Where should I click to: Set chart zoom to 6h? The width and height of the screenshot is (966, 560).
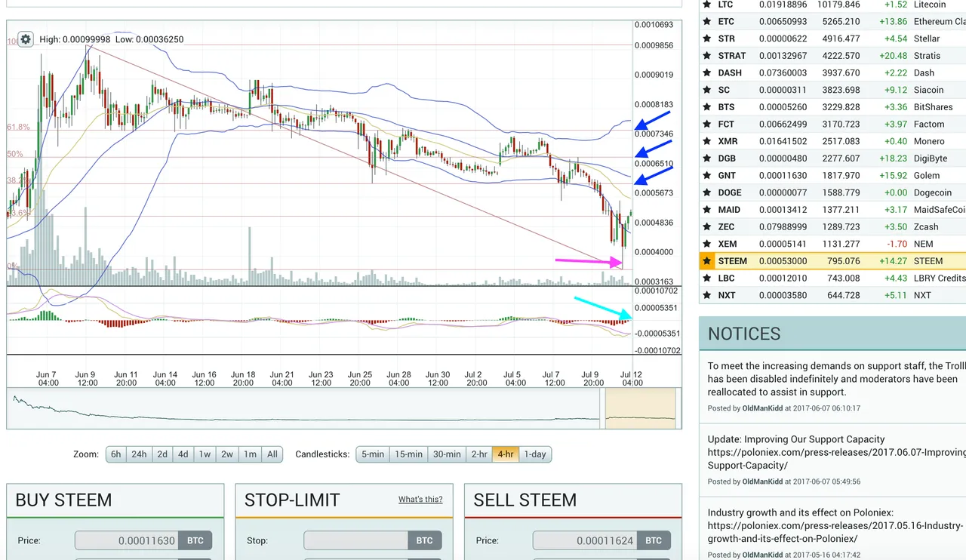pos(115,454)
